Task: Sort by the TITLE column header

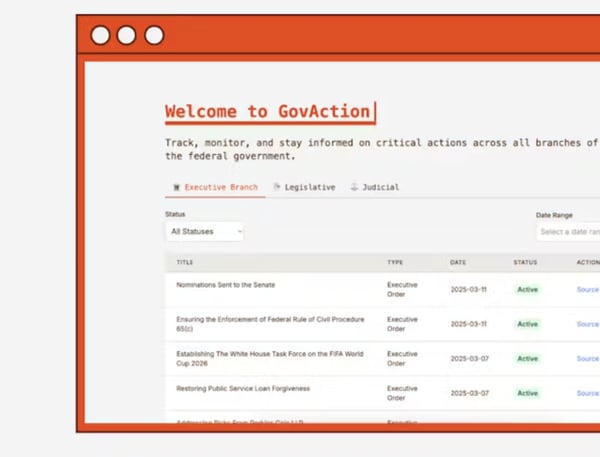Action: 185,263
